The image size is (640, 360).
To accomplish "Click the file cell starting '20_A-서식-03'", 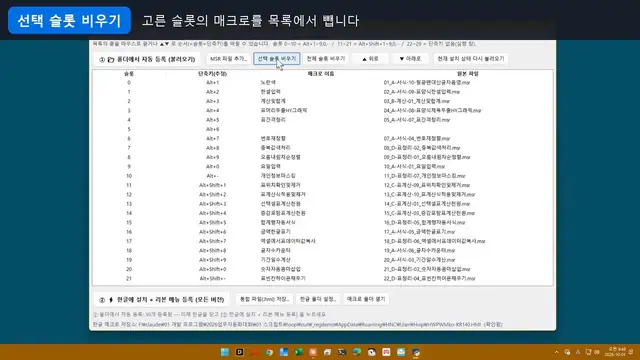I will pos(419,260).
